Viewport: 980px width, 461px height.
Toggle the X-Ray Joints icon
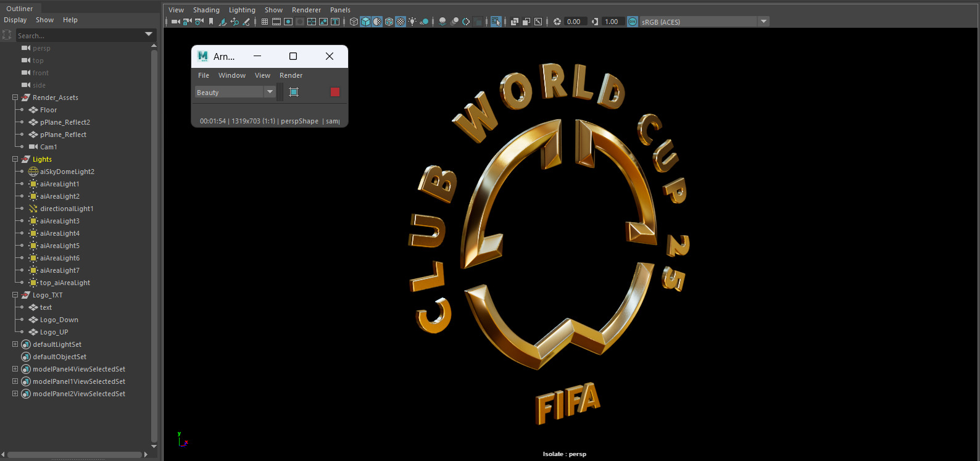[538, 22]
